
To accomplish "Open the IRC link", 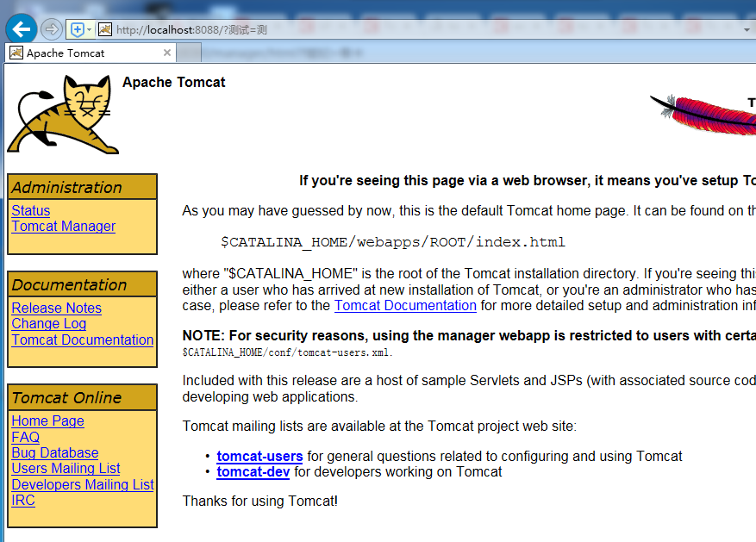I will point(23,500).
